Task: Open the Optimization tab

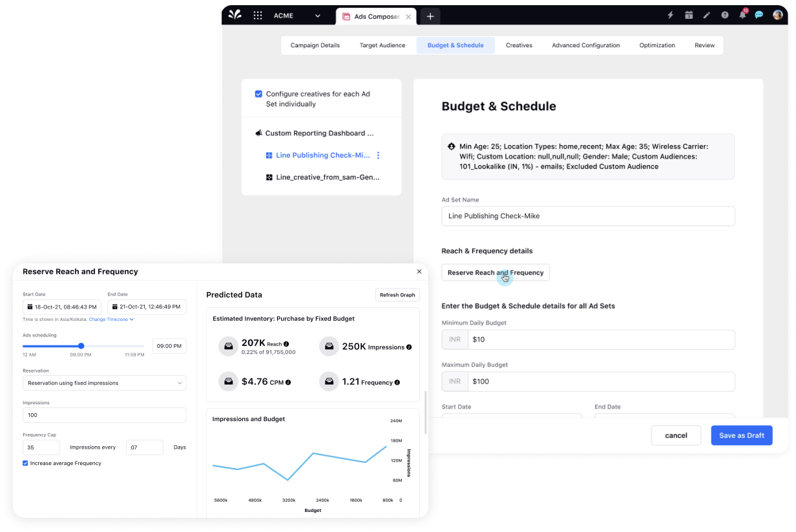Action: click(x=657, y=45)
